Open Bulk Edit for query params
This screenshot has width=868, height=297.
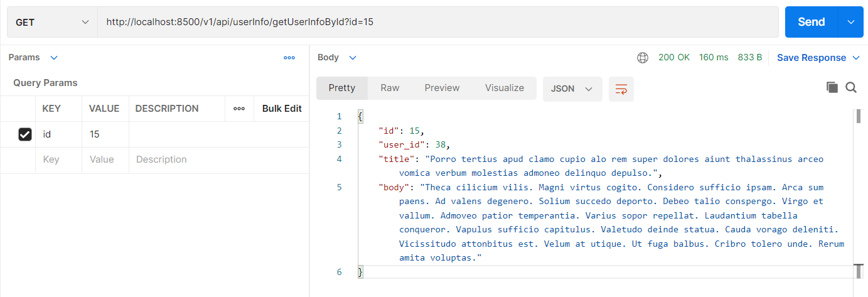pyautogui.click(x=282, y=109)
